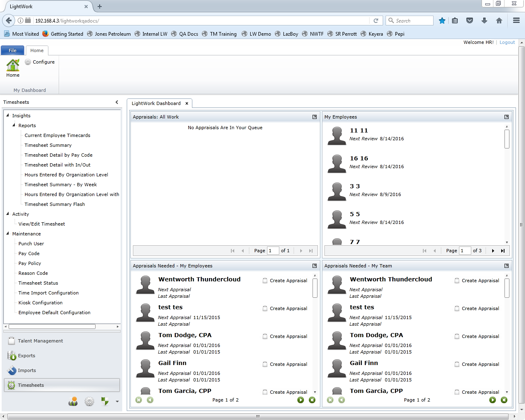Open the Timesheet Summary report
This screenshot has width=525, height=420.
click(x=48, y=145)
